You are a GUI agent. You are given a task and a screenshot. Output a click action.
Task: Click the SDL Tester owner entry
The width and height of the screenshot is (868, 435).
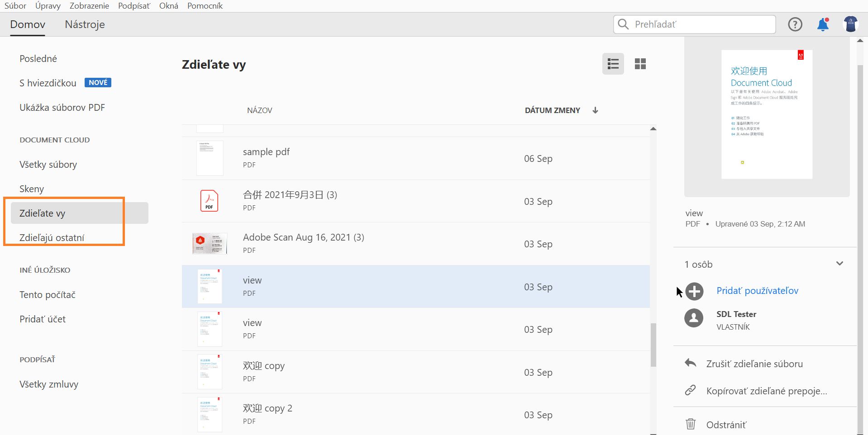(735, 320)
